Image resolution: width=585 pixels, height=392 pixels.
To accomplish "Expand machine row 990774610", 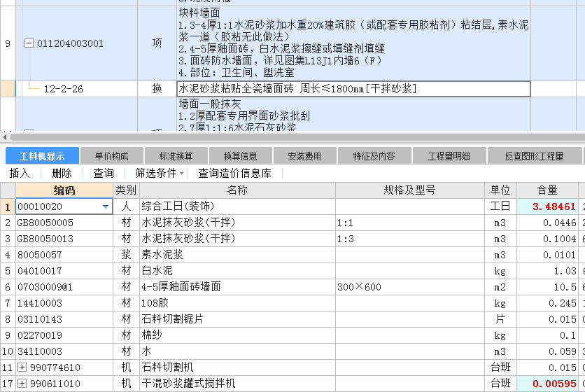I will [22, 367].
